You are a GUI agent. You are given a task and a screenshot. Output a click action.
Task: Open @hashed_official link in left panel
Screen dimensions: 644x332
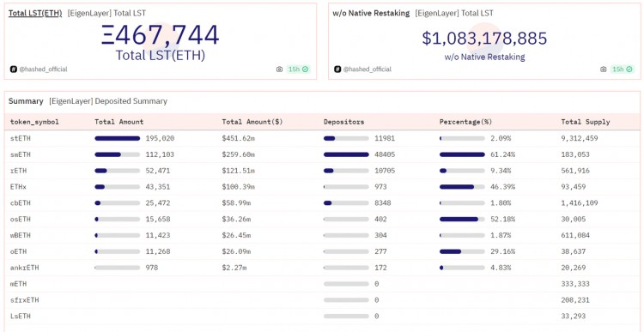(x=43, y=69)
